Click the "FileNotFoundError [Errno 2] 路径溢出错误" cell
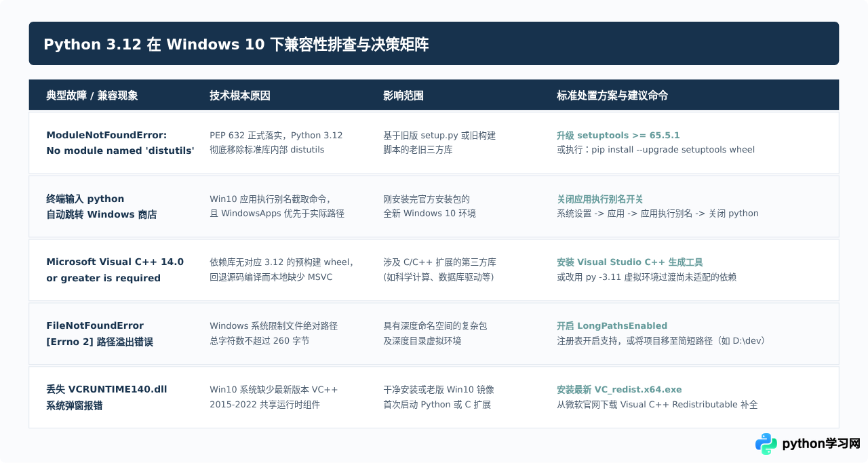The image size is (868, 463). pyautogui.click(x=100, y=334)
